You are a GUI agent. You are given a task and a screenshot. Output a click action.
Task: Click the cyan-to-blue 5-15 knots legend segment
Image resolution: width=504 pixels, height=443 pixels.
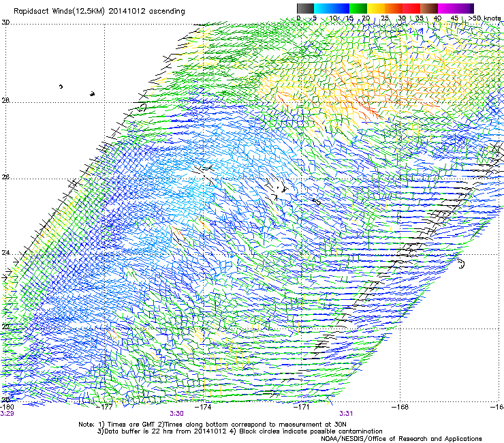332,8
